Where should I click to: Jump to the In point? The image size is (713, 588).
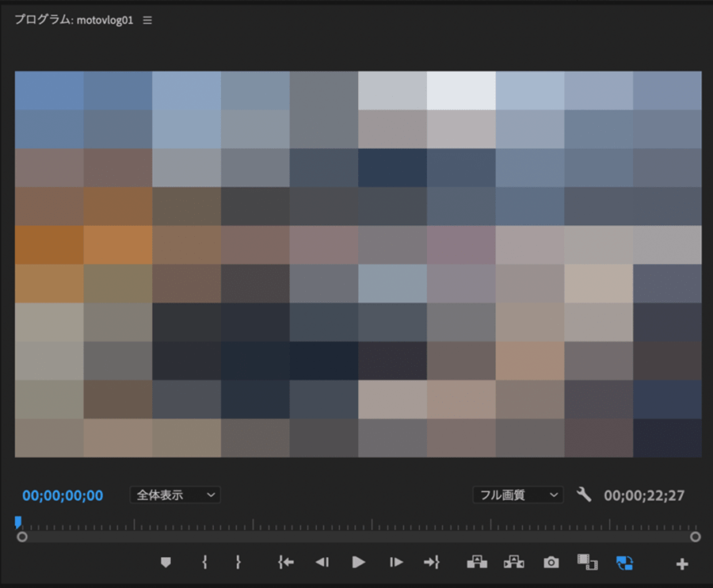[x=285, y=563]
